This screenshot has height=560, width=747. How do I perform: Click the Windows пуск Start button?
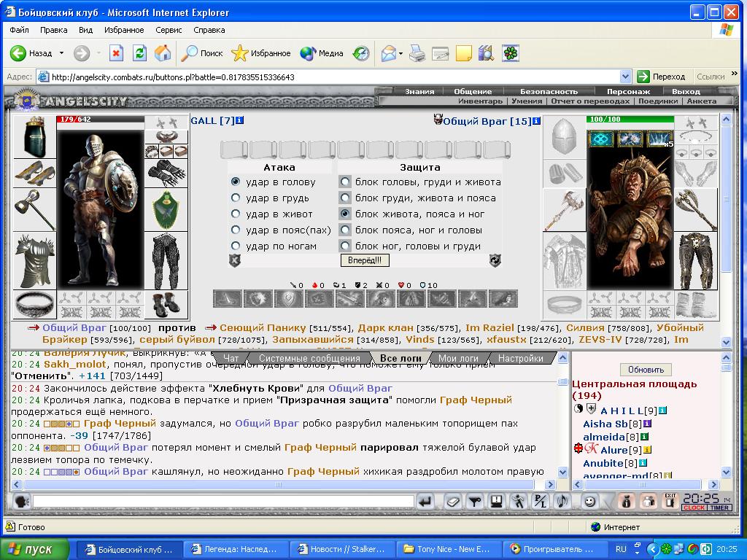point(34,549)
